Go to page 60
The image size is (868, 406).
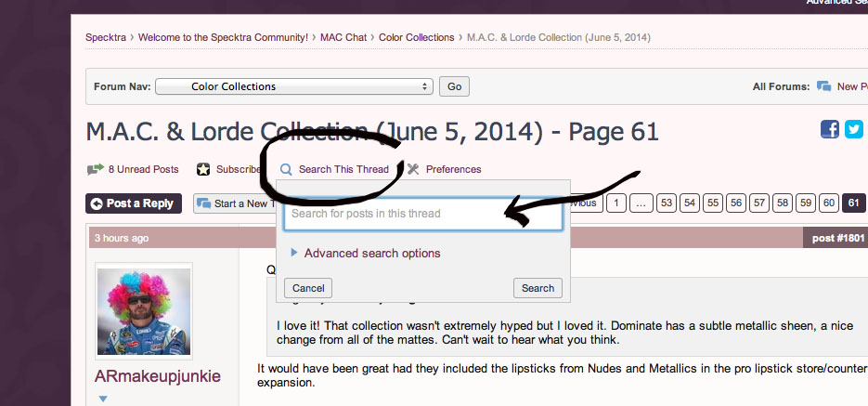(829, 203)
